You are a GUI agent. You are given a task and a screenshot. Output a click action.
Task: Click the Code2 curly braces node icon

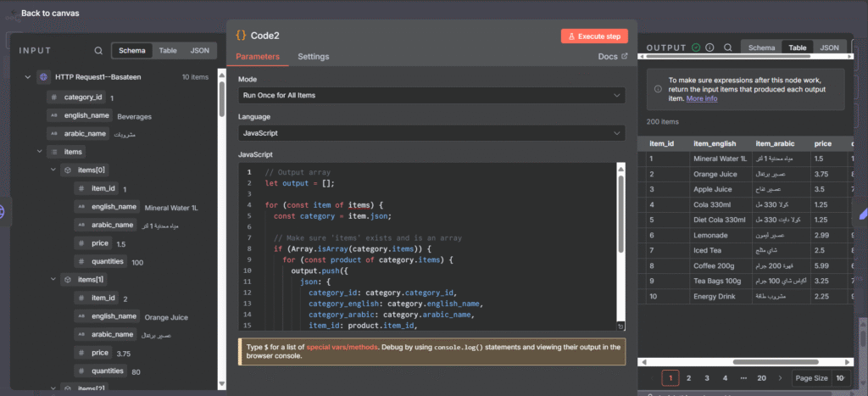[x=242, y=36]
